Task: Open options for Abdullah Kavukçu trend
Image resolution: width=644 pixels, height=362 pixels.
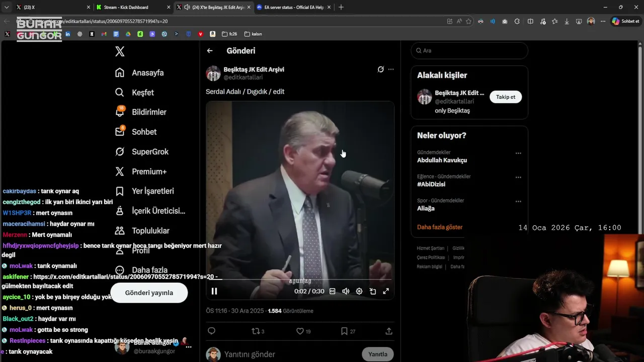Action: (x=518, y=153)
